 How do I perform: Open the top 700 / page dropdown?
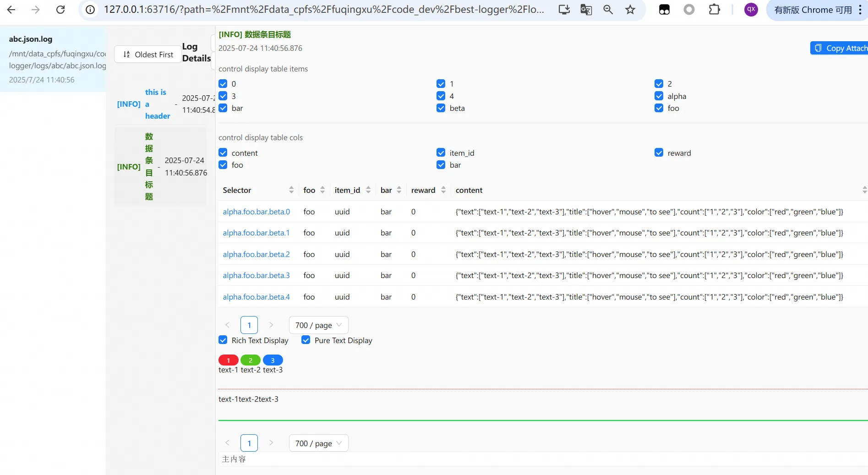point(318,325)
